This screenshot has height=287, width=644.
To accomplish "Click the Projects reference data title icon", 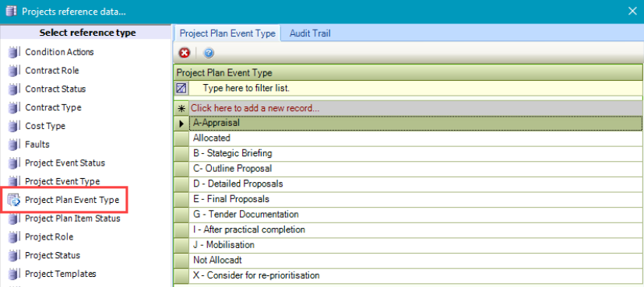I will [x=12, y=11].
